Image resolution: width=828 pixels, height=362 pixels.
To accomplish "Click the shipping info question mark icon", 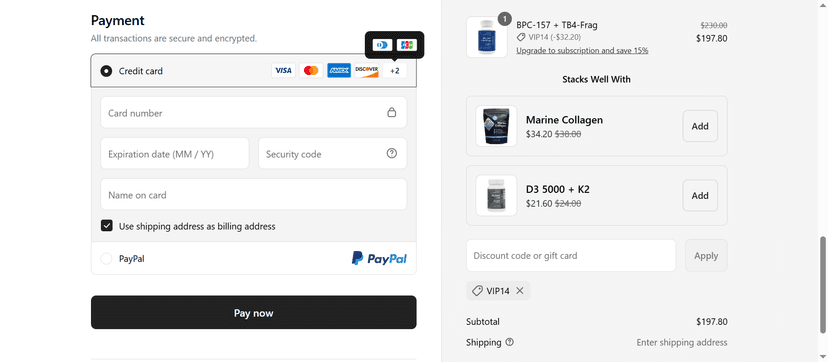I will tap(509, 342).
